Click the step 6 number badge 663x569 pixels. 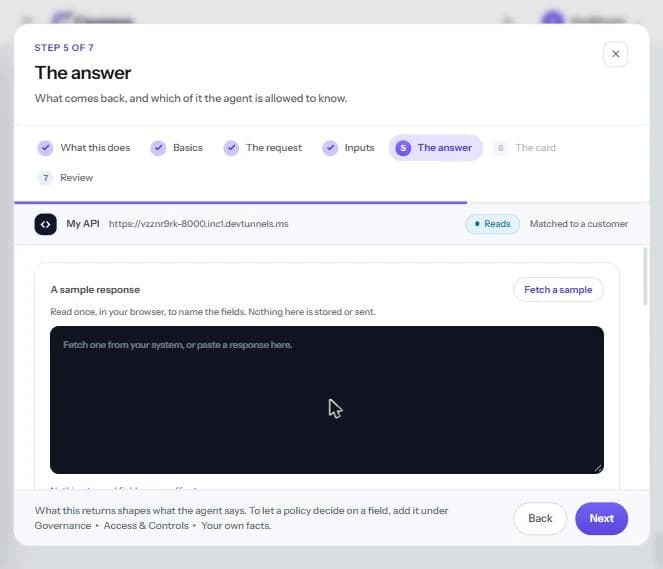pyautogui.click(x=501, y=148)
